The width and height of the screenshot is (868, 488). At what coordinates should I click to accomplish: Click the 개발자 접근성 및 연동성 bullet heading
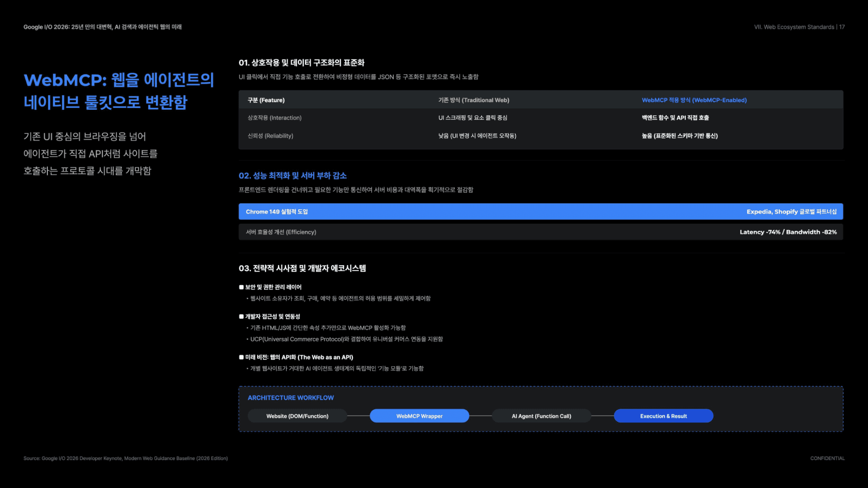[x=269, y=316]
